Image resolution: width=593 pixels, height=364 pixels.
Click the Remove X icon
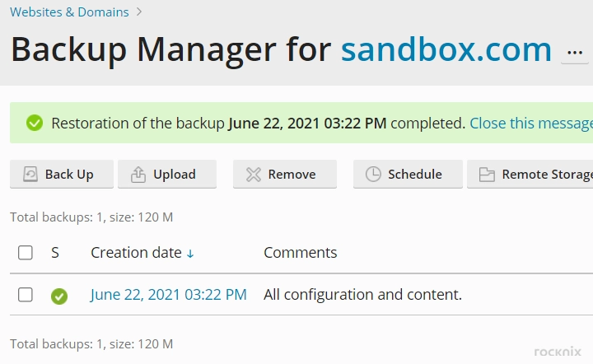click(x=254, y=175)
